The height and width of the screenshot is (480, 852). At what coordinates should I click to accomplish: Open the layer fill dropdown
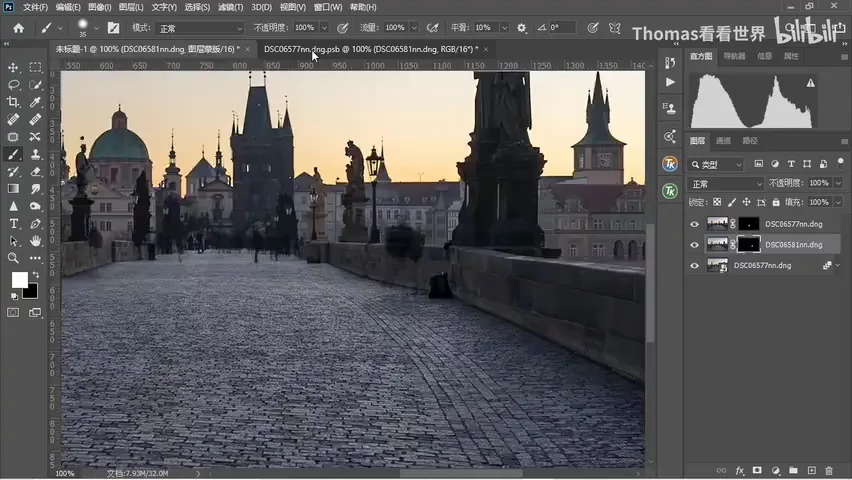[838, 202]
